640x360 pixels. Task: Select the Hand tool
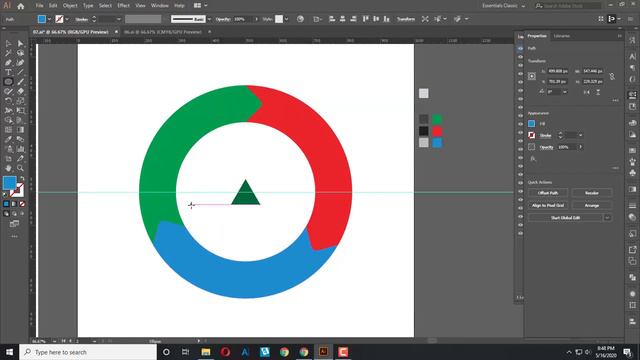coord(8,168)
